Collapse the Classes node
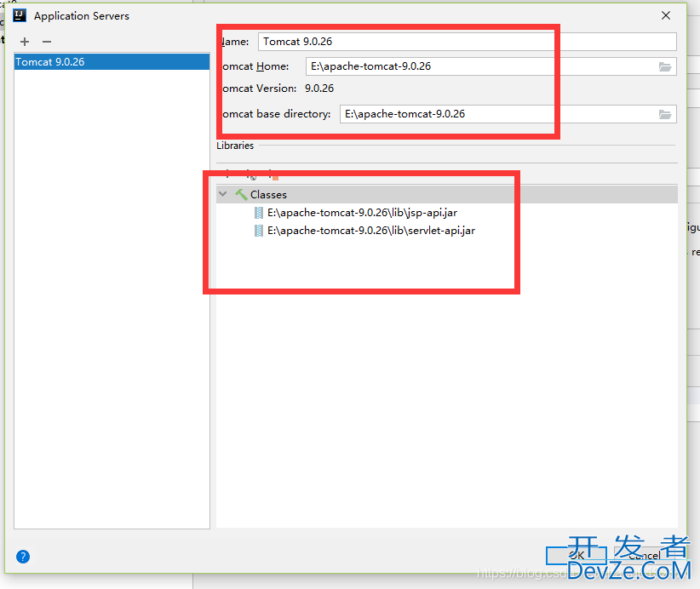 tap(223, 194)
